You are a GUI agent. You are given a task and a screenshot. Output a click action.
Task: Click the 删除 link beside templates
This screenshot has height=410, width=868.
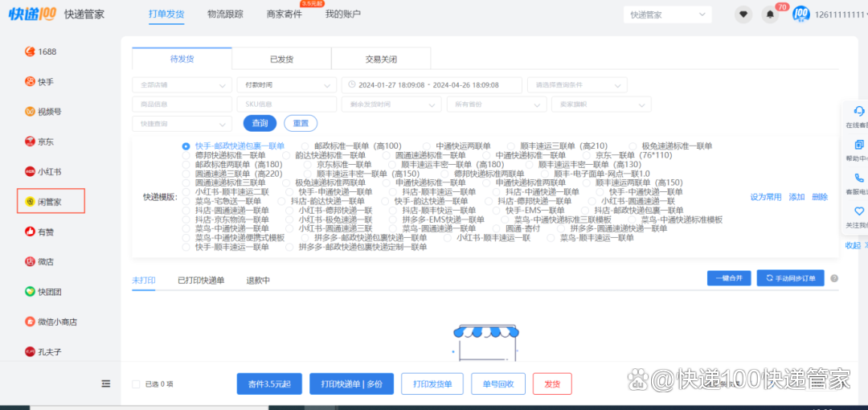pos(820,197)
